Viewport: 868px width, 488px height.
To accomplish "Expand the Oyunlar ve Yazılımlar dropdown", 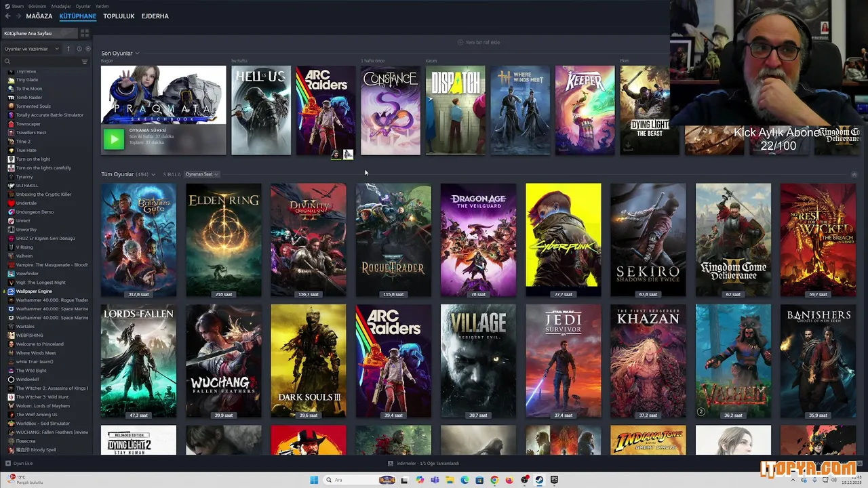I will (x=33, y=49).
